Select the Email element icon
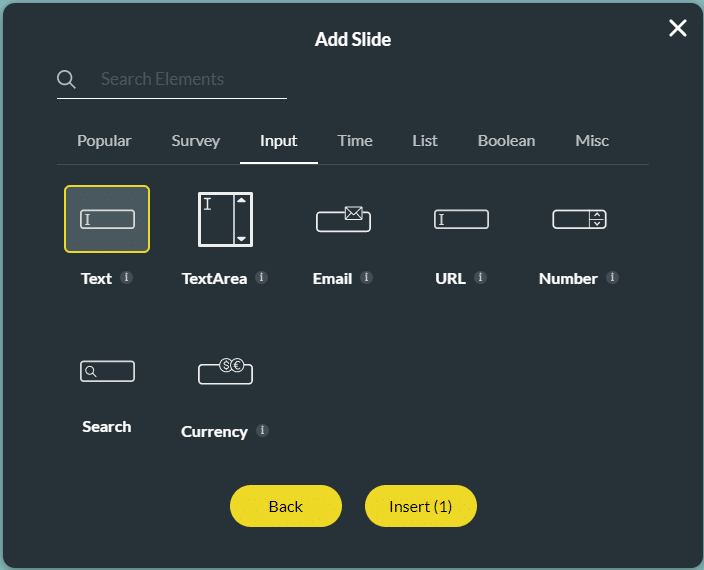 pos(343,219)
